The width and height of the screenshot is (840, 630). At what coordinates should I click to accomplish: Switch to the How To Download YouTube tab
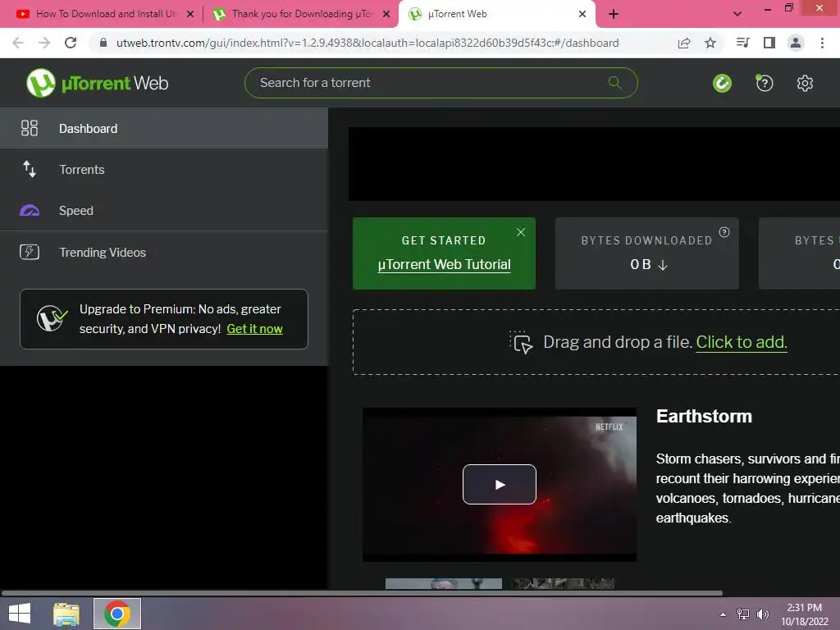click(105, 14)
